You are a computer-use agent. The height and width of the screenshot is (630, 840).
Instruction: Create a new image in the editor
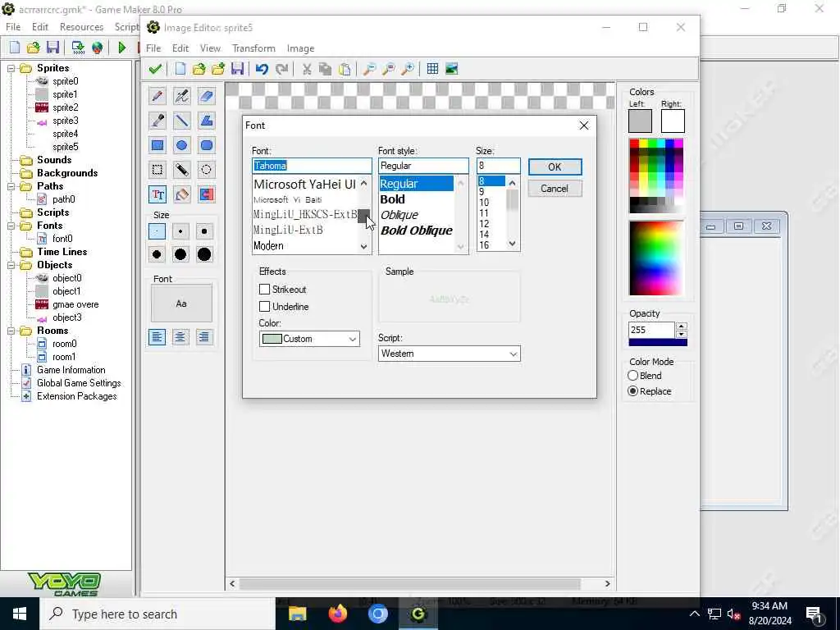click(x=180, y=69)
